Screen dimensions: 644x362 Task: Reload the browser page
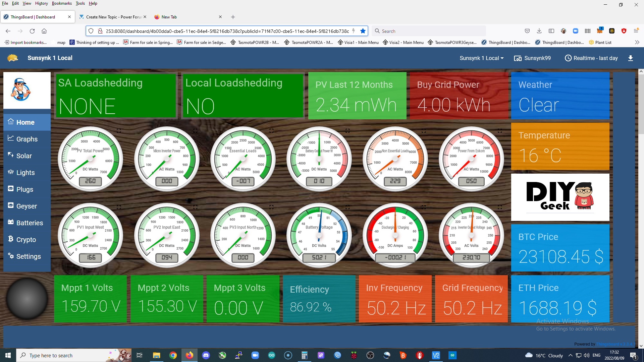pos(32,31)
